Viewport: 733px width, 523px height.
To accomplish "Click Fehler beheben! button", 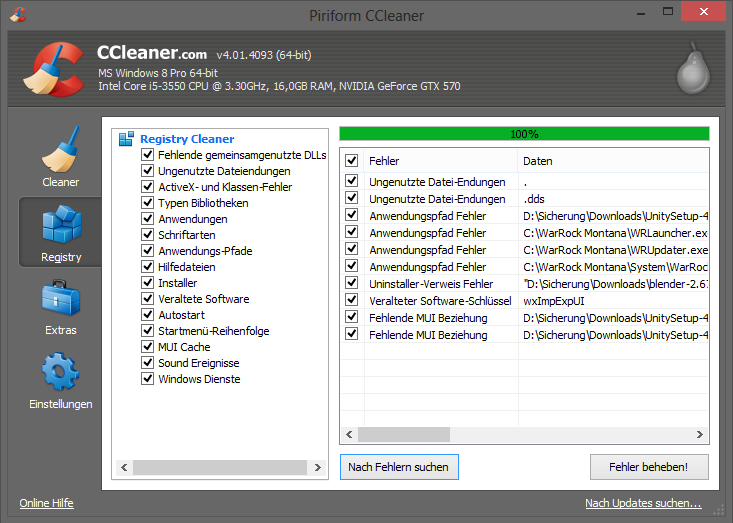I will pyautogui.click(x=649, y=467).
